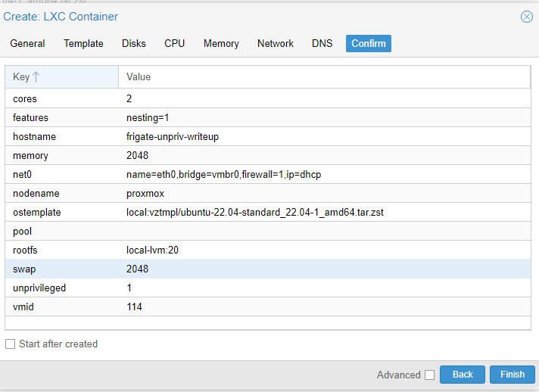Screen dimensions: 539x392
Task: Open the Network tab
Action: point(276,44)
